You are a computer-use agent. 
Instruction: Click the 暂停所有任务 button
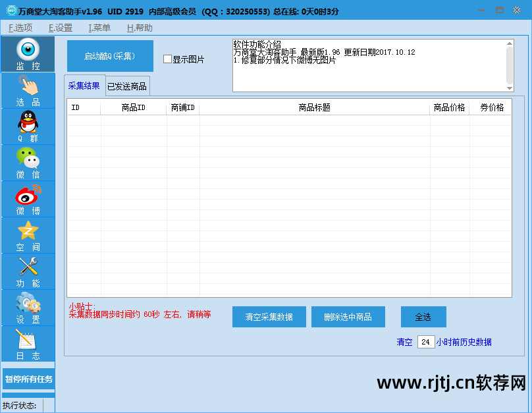29,379
